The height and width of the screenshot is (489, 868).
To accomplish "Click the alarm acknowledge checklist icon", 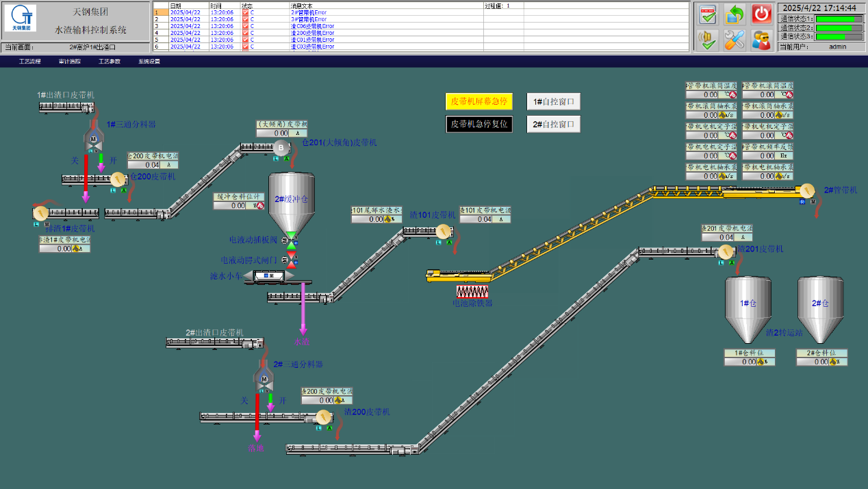I will click(x=708, y=14).
